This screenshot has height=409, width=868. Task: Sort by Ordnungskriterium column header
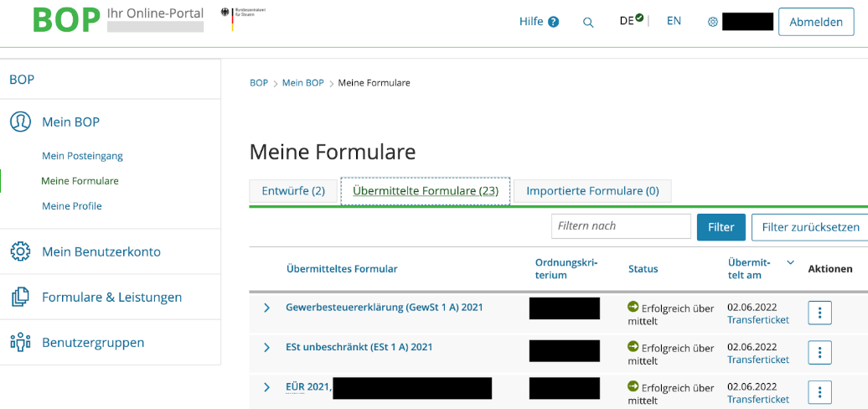click(567, 268)
